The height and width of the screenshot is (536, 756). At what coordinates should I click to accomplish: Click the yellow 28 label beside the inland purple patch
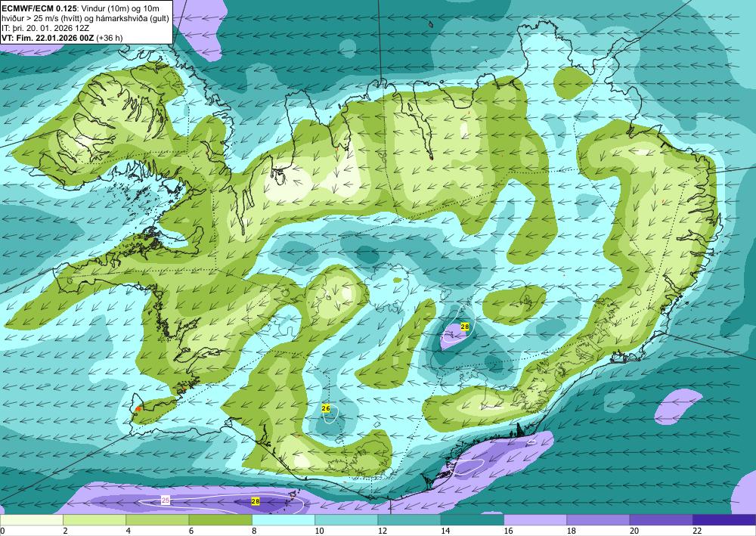coord(465,327)
